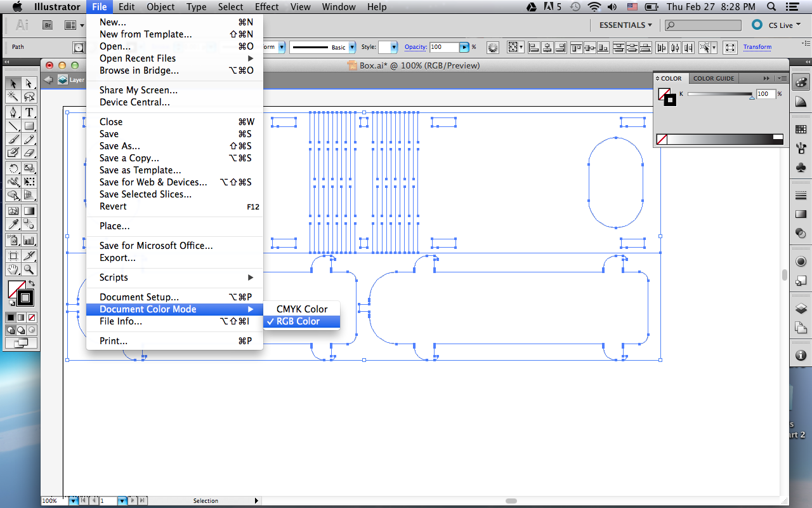The width and height of the screenshot is (812, 508).
Task: Open the Opacity slider arrow
Action: click(464, 48)
